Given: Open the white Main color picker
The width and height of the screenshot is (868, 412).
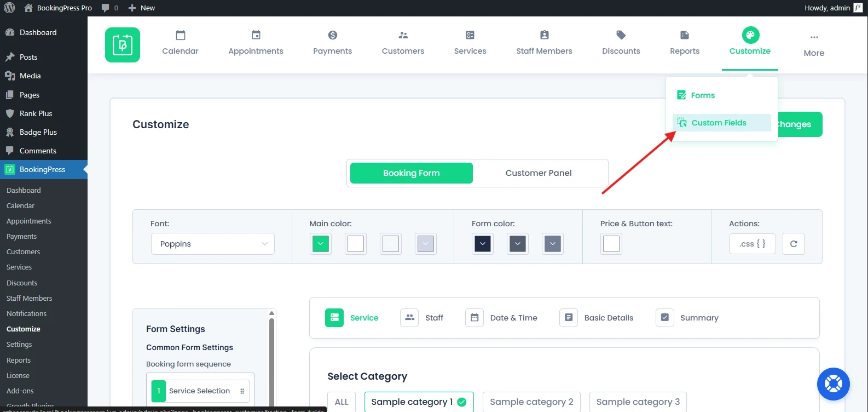Looking at the screenshot, I should click(x=356, y=244).
